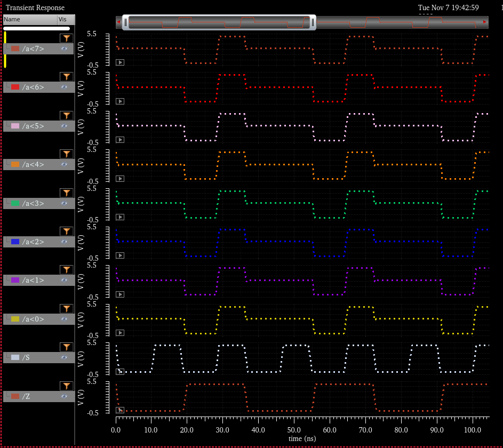Click the filter funnel icon above /a<5>

point(66,115)
